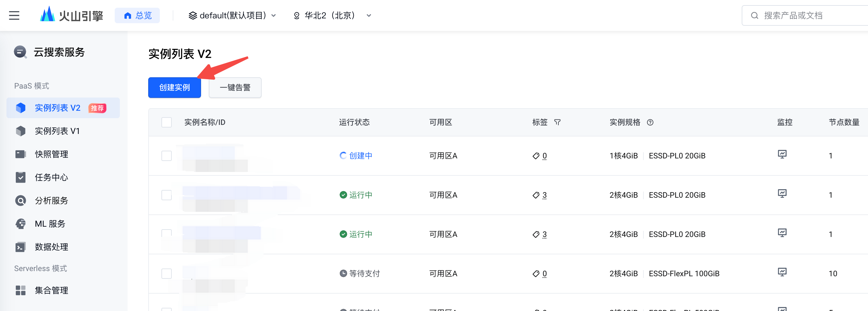Click the 快照管理 sidebar icon
868x311 pixels.
21,154
